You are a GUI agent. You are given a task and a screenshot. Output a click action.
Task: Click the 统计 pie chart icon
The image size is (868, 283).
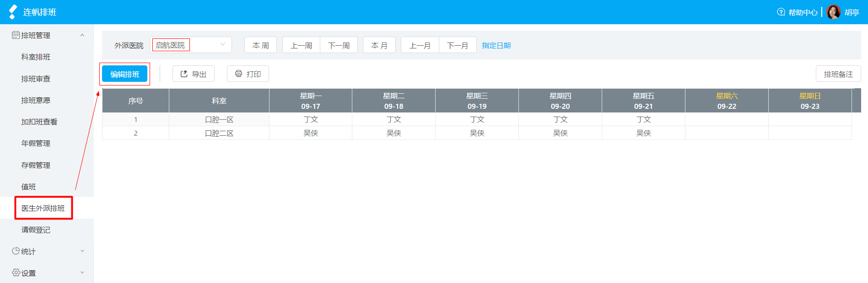tap(16, 251)
